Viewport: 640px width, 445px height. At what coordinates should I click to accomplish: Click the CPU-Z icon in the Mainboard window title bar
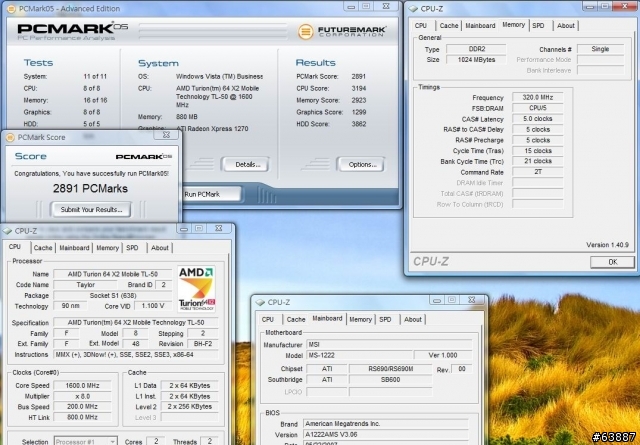(260, 302)
